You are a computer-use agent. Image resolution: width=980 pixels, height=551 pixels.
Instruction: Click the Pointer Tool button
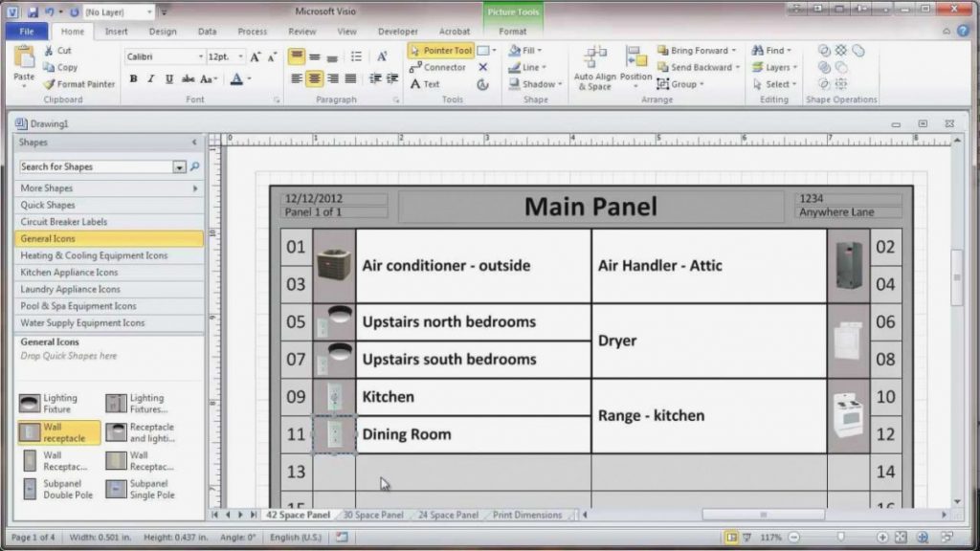tap(440, 51)
